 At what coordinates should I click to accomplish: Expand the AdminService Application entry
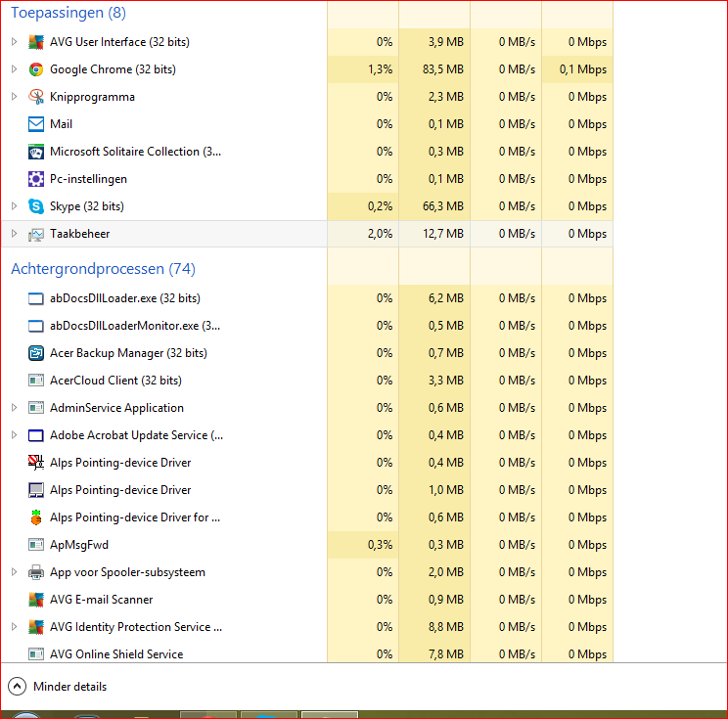[14, 408]
